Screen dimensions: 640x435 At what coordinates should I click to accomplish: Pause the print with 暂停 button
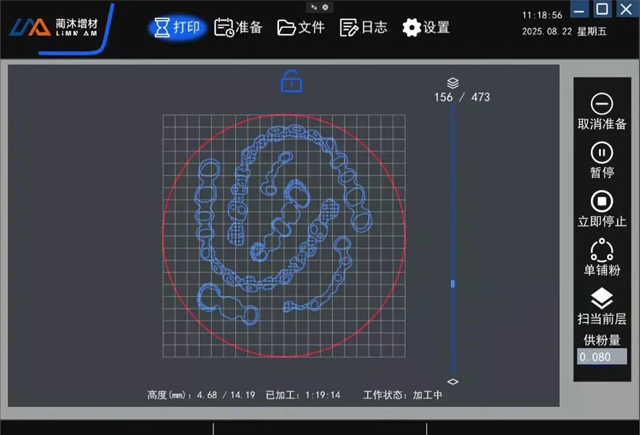[x=602, y=160]
